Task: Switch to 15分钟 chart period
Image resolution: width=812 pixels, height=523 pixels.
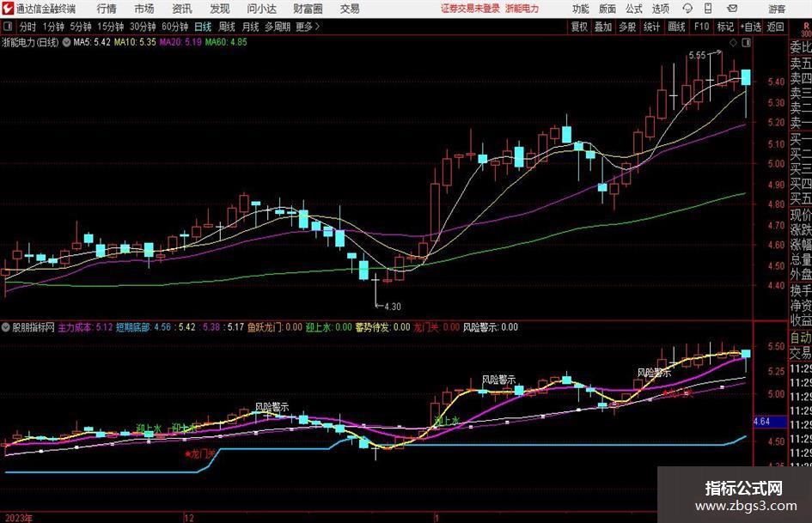Action: coord(110,27)
